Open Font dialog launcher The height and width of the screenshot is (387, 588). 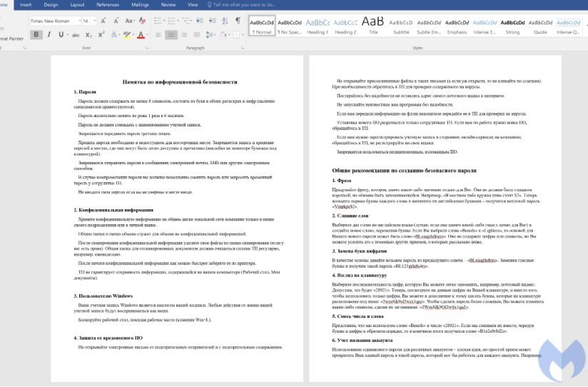(146, 48)
